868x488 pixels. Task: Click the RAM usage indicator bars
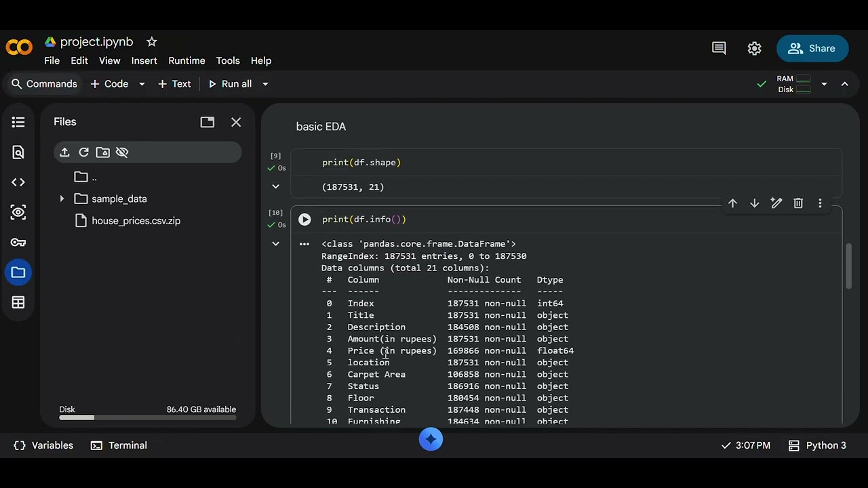[803, 79]
